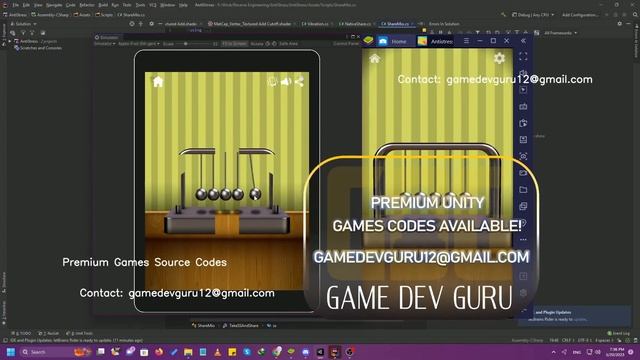
Task: Click the BlueStacks sidebar settings gear
Action: [x=523, y=293]
